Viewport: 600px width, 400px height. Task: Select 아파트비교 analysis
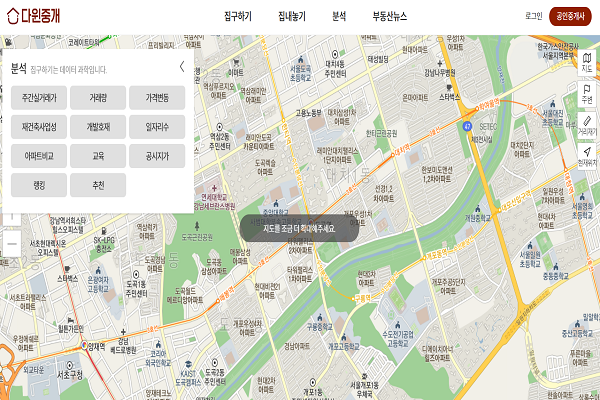point(39,156)
